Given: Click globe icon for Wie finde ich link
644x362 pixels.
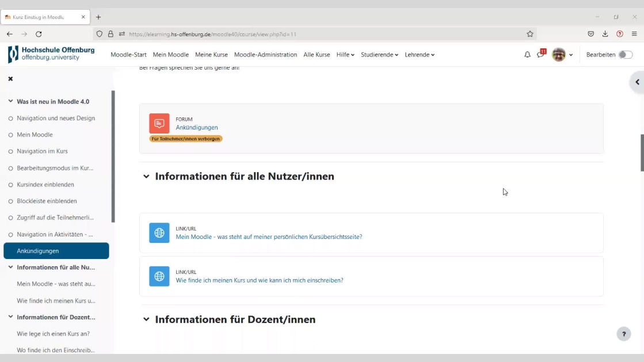Looking at the screenshot, I should pyautogui.click(x=159, y=276).
